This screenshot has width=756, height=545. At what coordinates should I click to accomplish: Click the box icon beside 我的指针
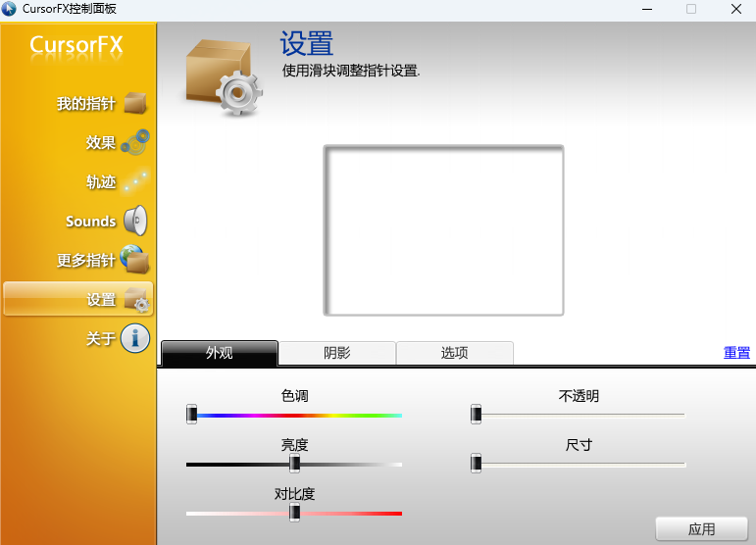click(134, 103)
